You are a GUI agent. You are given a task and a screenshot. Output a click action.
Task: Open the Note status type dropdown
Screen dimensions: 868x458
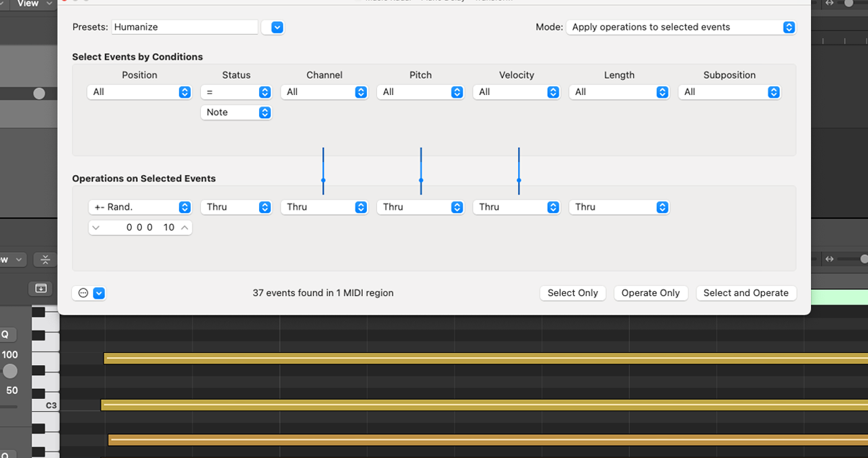[235, 113]
